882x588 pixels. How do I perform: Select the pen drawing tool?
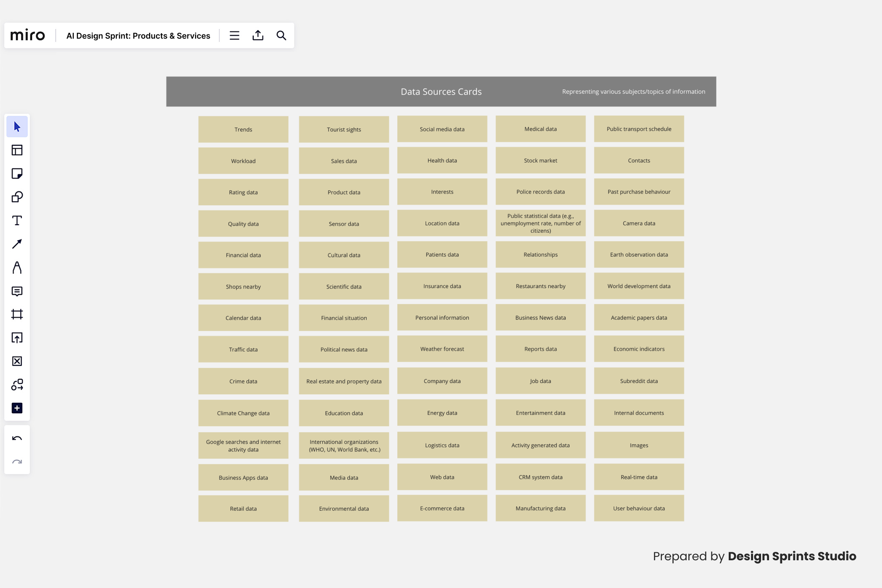[17, 268]
